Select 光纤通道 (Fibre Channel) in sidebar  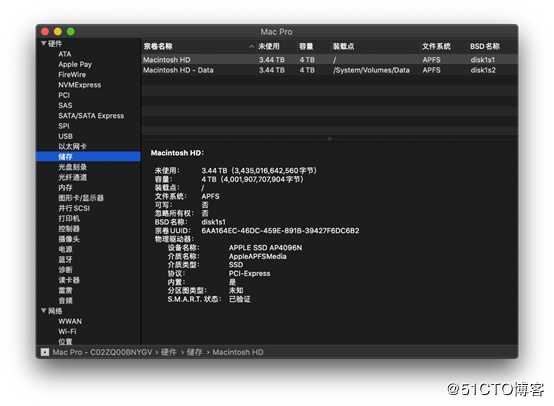pos(72,177)
